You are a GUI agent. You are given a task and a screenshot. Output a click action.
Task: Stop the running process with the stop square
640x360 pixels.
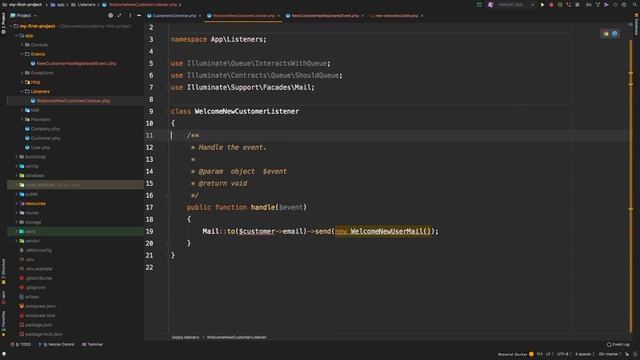pyautogui.click(x=577, y=5)
